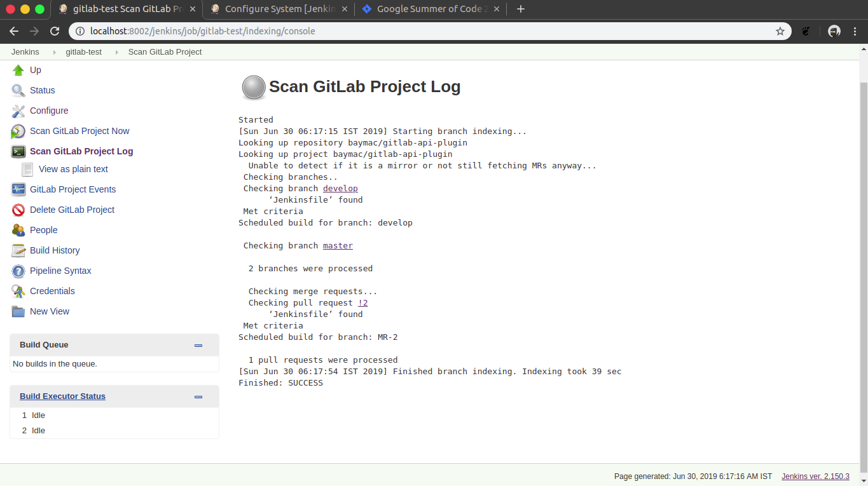Click the View as plain text document icon

(x=27, y=169)
